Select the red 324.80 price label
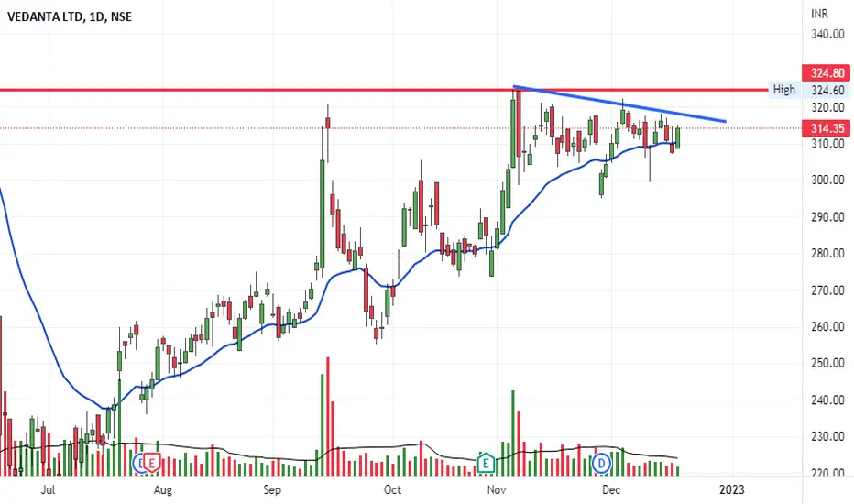Screen dimensions: 854x504 click(x=827, y=73)
